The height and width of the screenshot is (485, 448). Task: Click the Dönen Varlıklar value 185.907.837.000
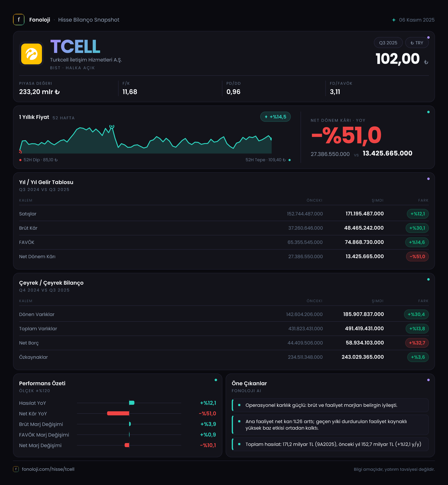363,314
